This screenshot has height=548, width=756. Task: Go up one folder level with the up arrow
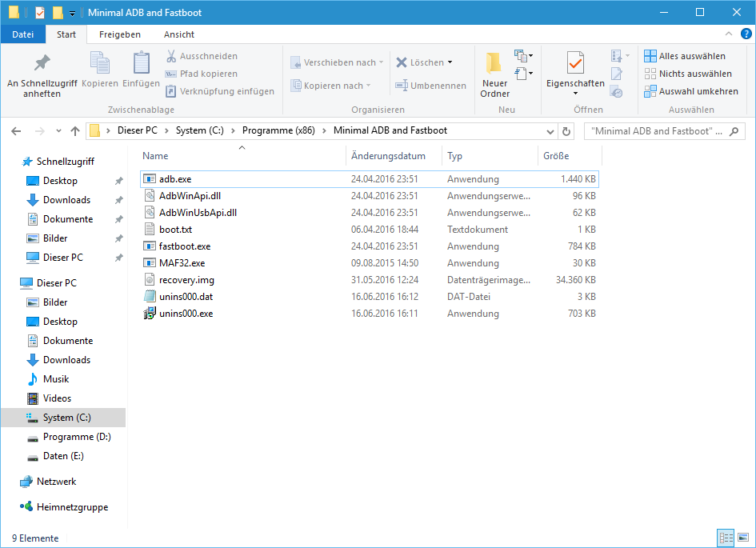pyautogui.click(x=74, y=131)
